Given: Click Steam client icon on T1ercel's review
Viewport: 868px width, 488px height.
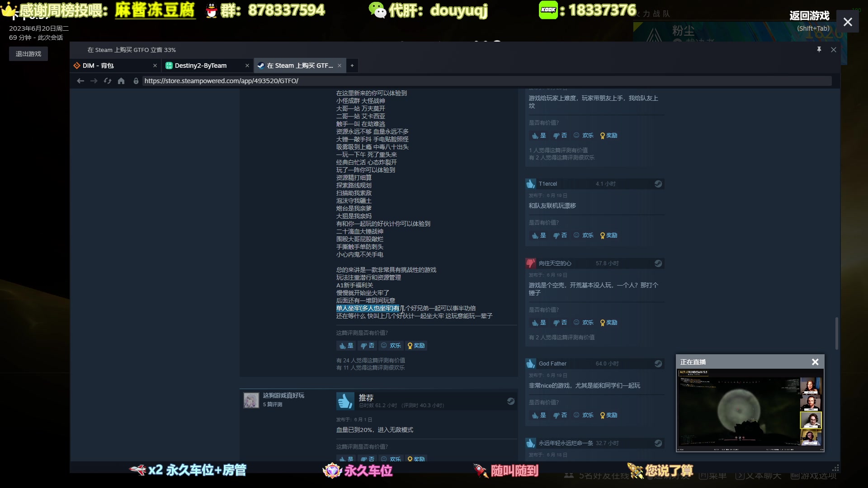Looking at the screenshot, I should [x=658, y=184].
